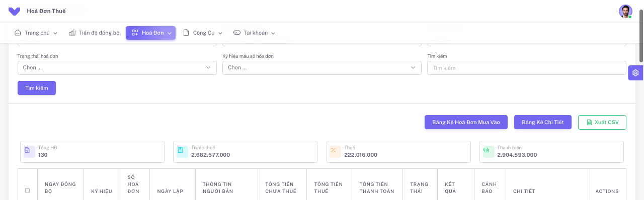Expand the Công Cụ menu chevron

(220, 33)
